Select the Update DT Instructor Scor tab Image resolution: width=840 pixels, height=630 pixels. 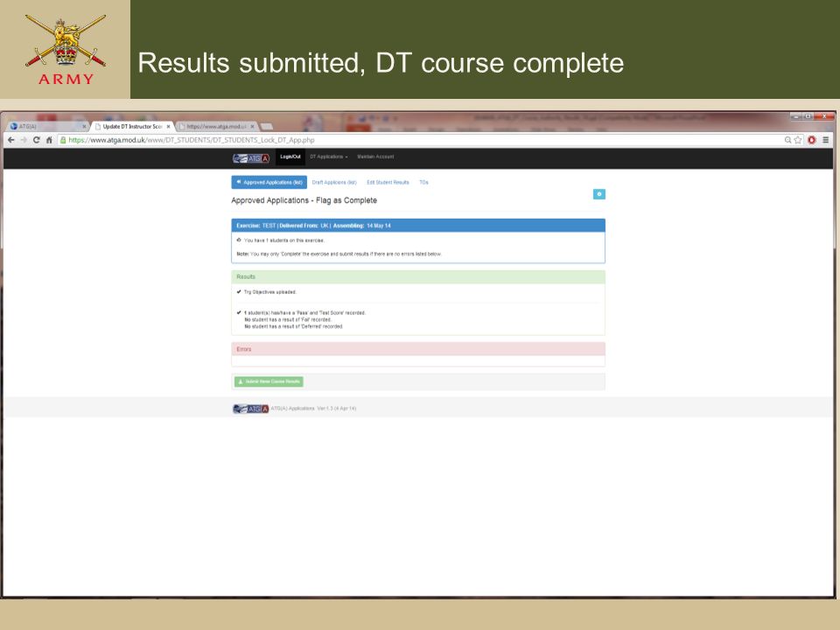pyautogui.click(x=132, y=126)
